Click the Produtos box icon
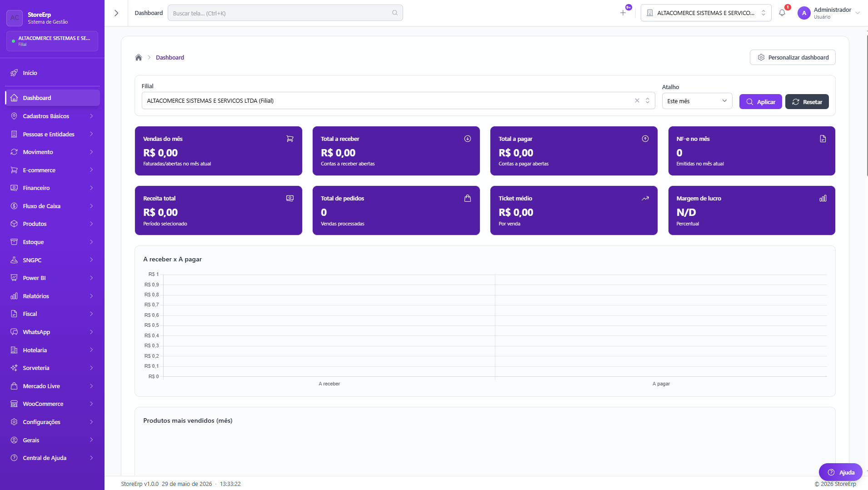The image size is (868, 490). 14,224
